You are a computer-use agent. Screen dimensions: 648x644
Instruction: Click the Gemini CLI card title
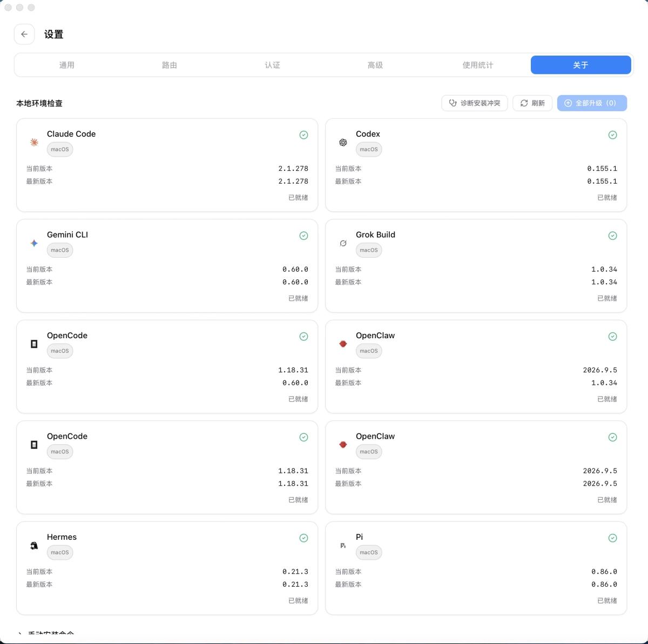(x=67, y=234)
